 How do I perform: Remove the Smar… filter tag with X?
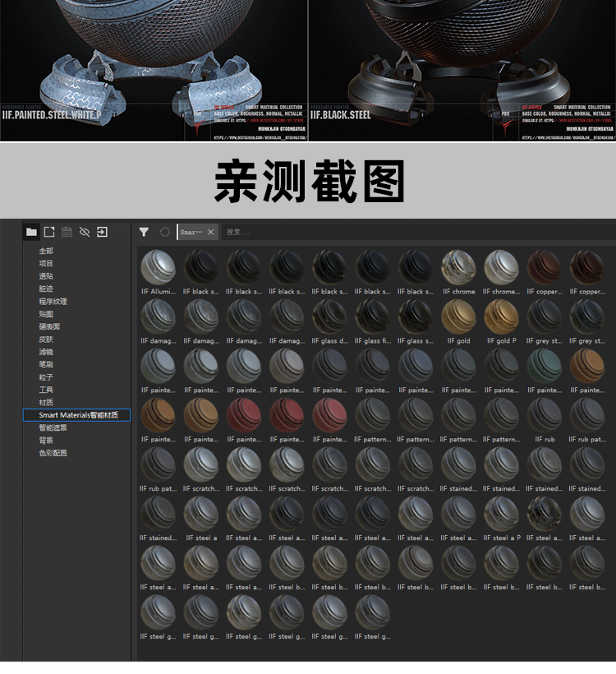[x=210, y=232]
